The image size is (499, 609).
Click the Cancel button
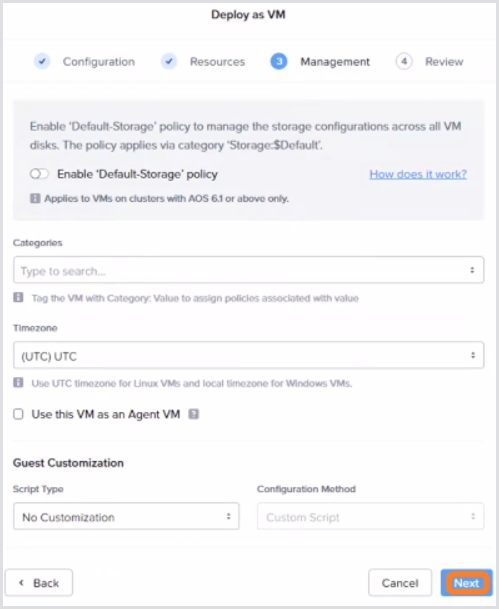[x=400, y=583]
